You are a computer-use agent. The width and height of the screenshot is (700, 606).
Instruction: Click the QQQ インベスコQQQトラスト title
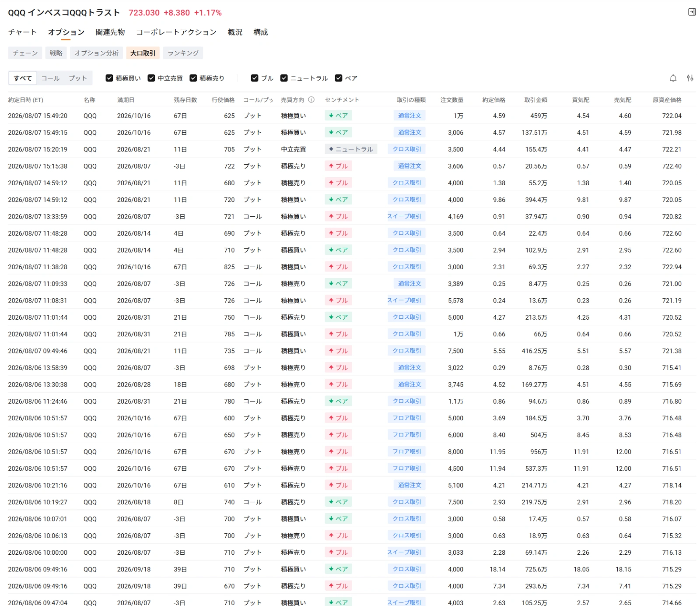(64, 13)
